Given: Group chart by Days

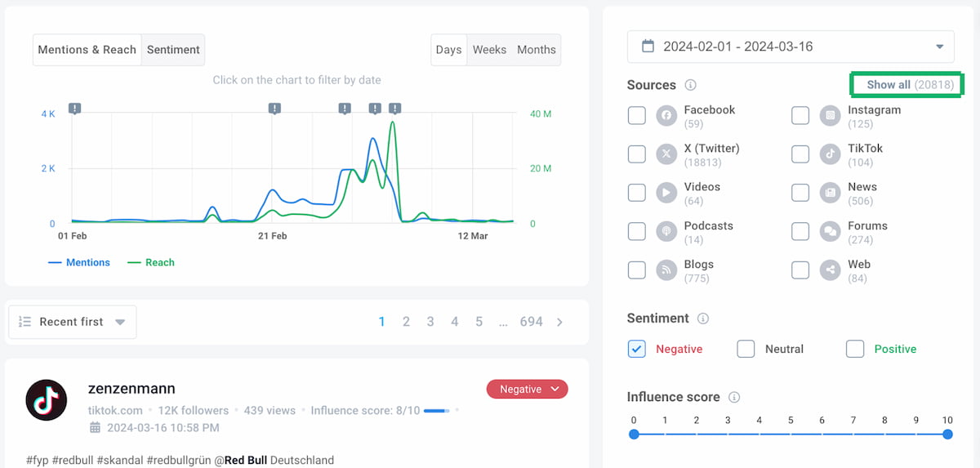Looking at the screenshot, I should click(x=448, y=50).
